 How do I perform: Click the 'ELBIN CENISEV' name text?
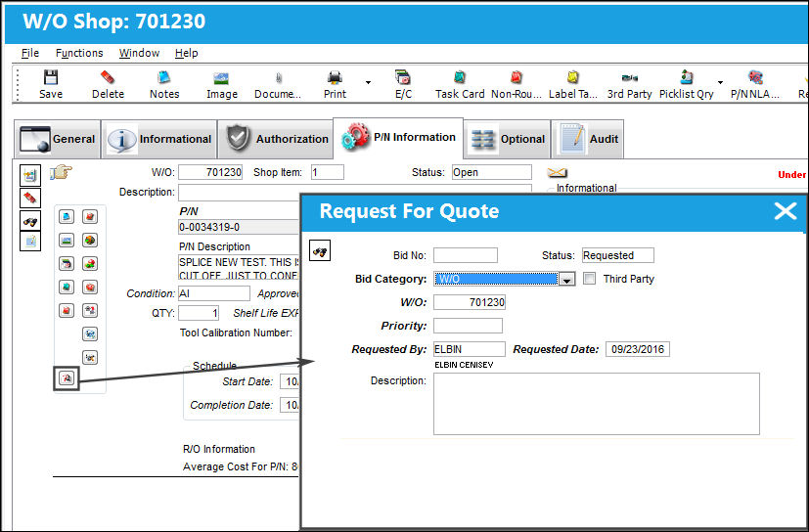pos(464,365)
